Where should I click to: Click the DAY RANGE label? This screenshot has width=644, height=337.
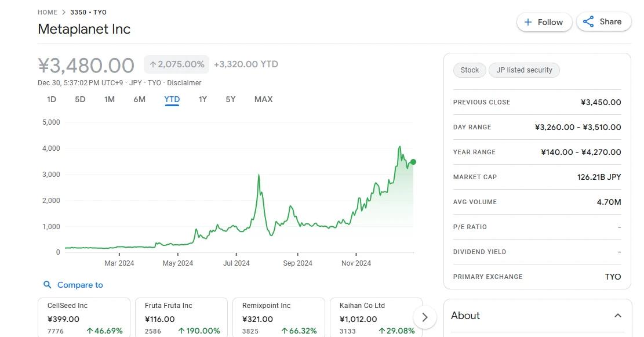[x=472, y=128]
